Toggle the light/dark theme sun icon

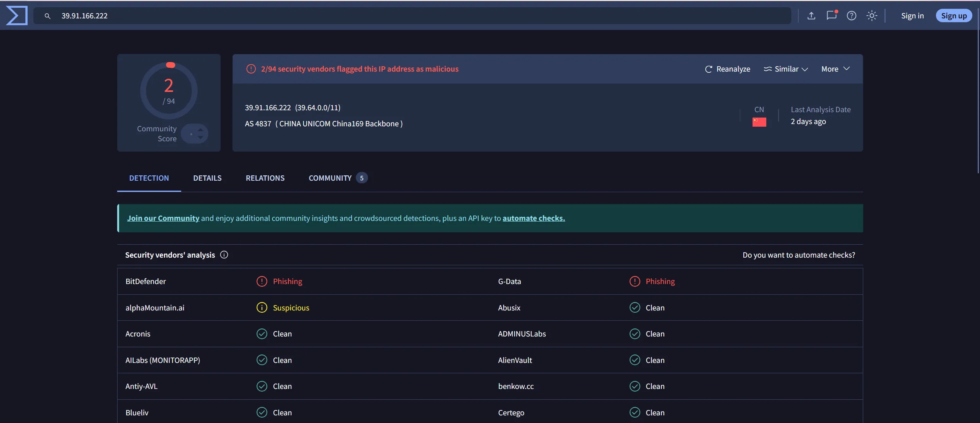click(x=872, y=16)
